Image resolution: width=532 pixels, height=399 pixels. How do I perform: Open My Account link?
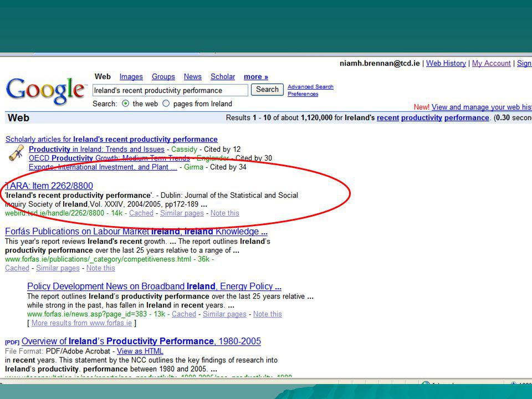click(x=492, y=63)
